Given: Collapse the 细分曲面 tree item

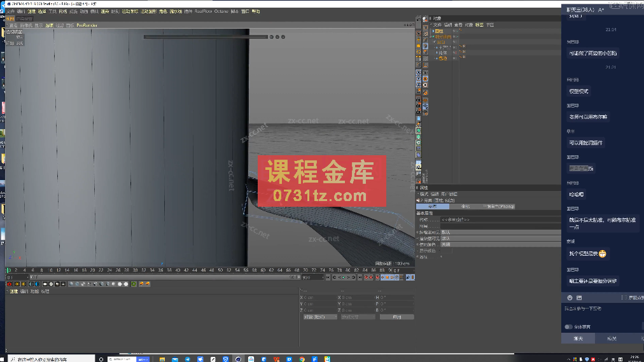Looking at the screenshot, I should (x=431, y=36).
